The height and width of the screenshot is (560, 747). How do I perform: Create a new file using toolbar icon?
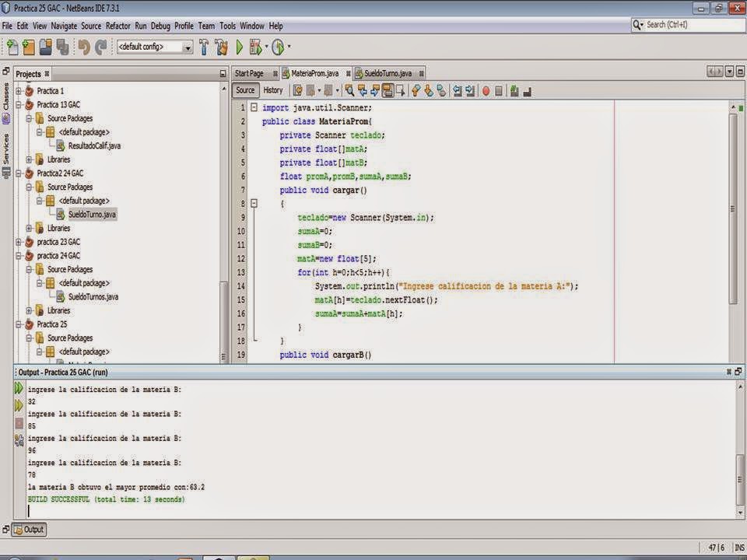click(x=14, y=47)
